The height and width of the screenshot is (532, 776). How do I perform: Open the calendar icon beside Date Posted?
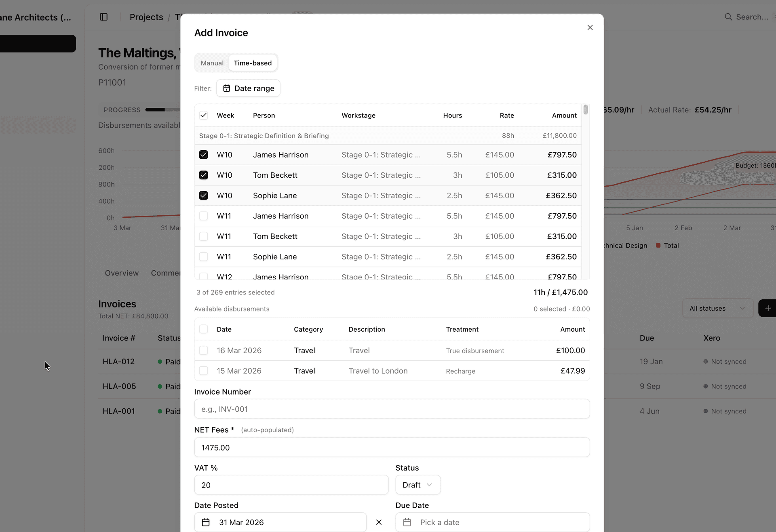(x=206, y=522)
